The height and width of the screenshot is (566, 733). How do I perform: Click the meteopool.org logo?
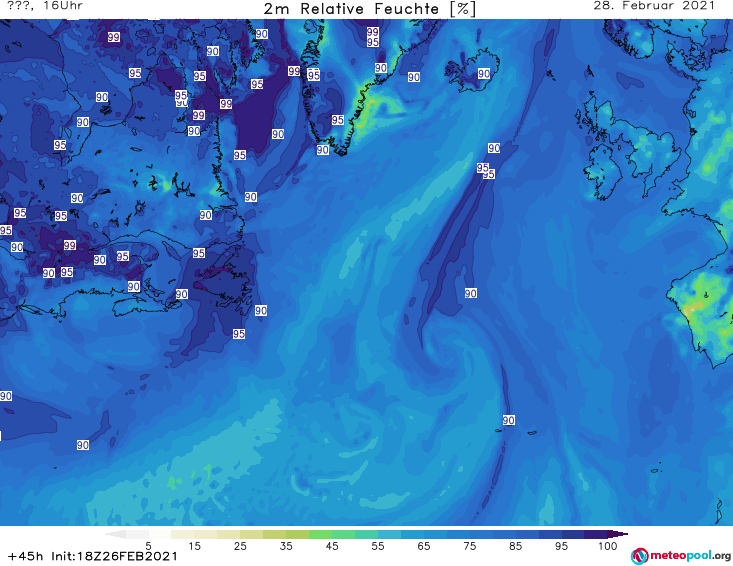681,556
